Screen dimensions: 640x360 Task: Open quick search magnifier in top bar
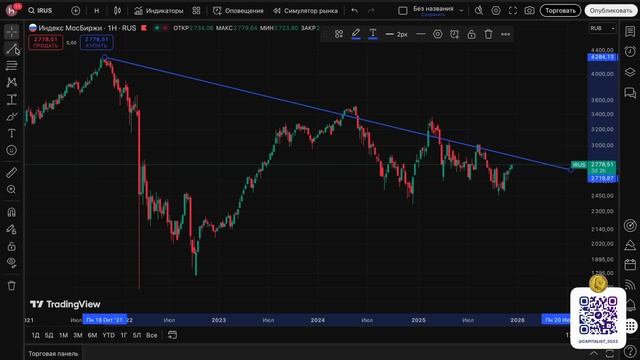pos(479,11)
